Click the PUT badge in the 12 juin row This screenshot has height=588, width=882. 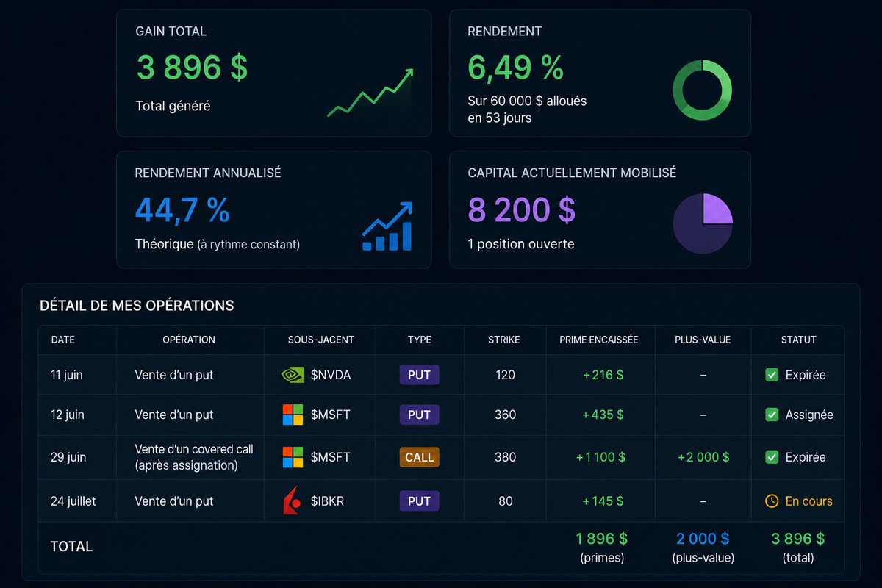(x=419, y=415)
